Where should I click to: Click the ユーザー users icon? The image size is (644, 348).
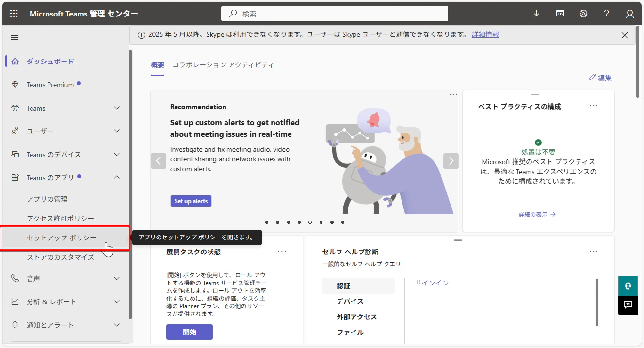[15, 131]
